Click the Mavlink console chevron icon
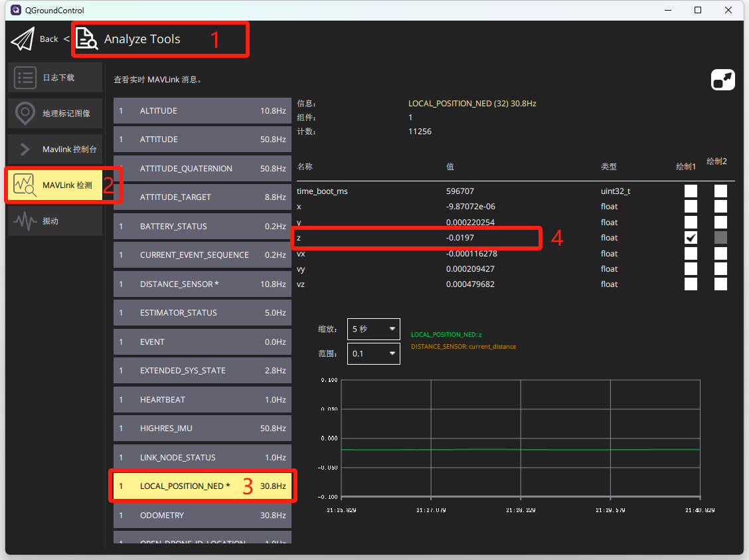Screen dimensions: 749x560 click(25, 149)
